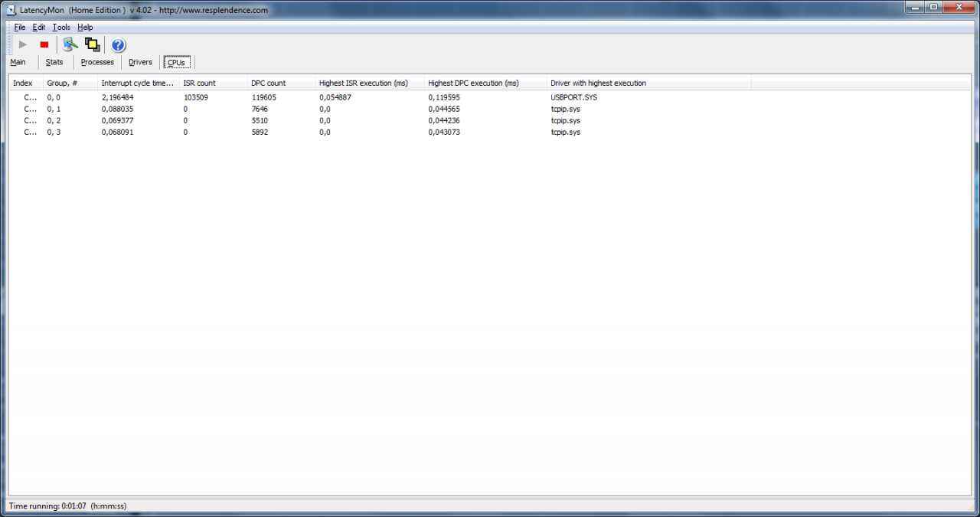The width and height of the screenshot is (980, 517).
Task: Click DPC count value 5510
Action: (x=260, y=120)
